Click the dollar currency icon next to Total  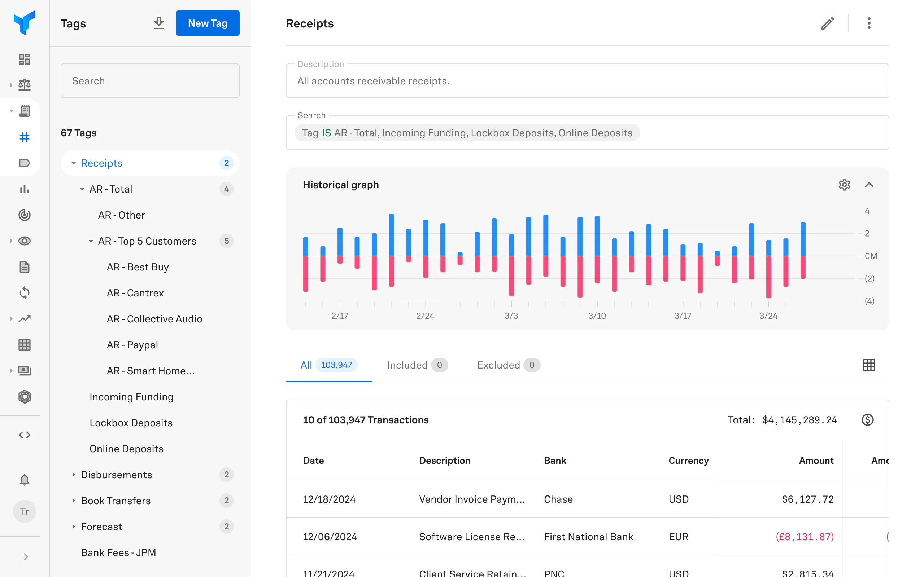(x=867, y=420)
